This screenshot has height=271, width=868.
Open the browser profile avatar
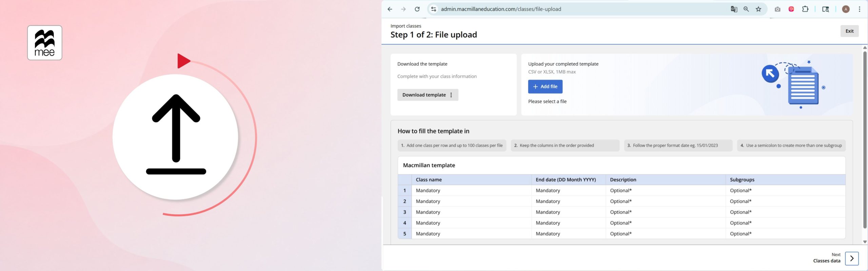(x=846, y=9)
